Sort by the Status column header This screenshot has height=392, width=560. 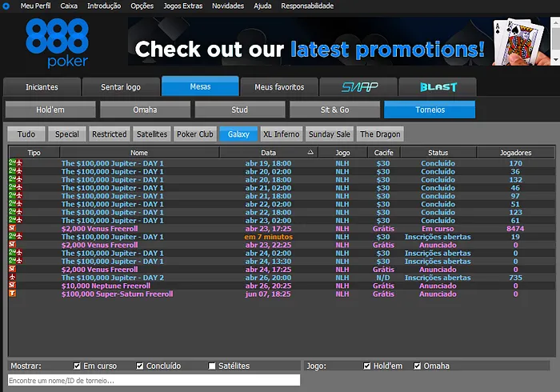tap(438, 153)
